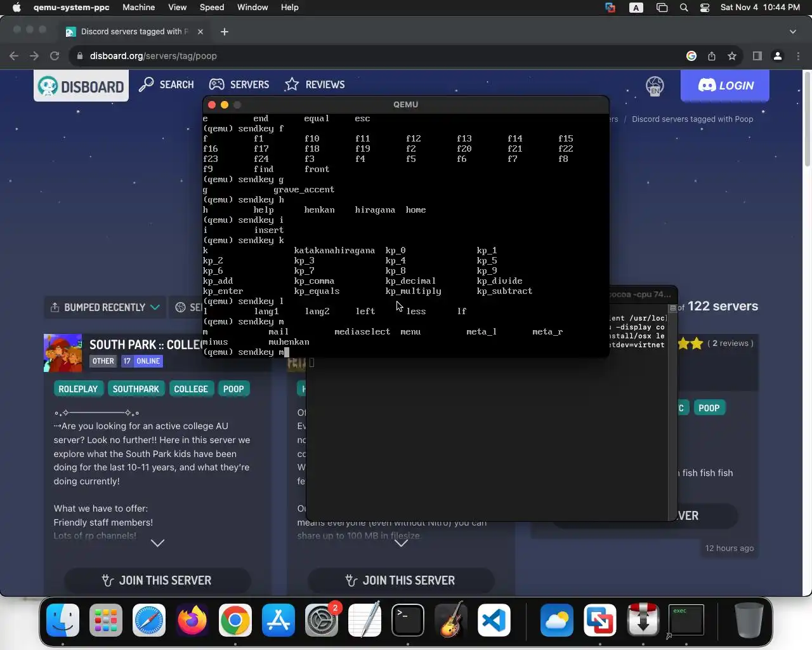Viewport: 812px width, 650px height.
Task: Open the View menu
Action: (x=177, y=8)
